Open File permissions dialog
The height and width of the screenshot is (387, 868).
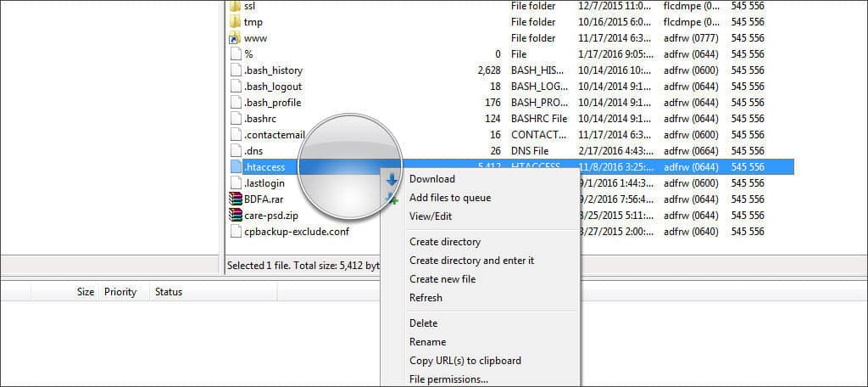point(448,379)
